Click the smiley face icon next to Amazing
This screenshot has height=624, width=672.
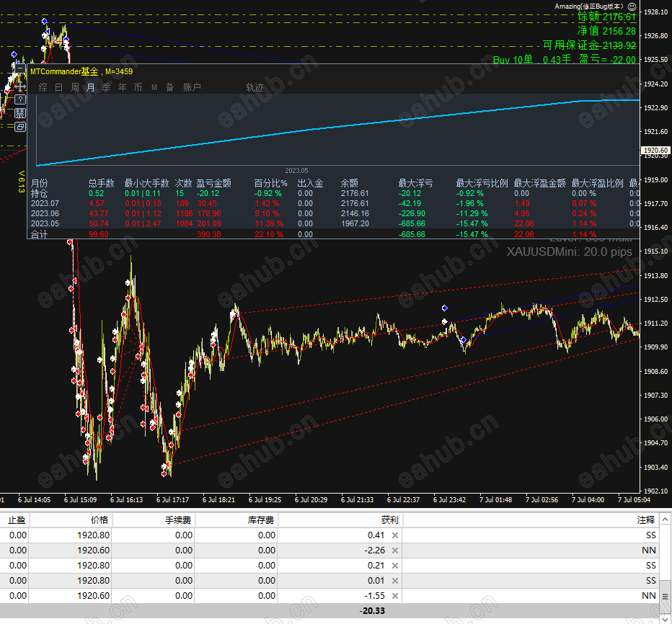[x=632, y=6]
